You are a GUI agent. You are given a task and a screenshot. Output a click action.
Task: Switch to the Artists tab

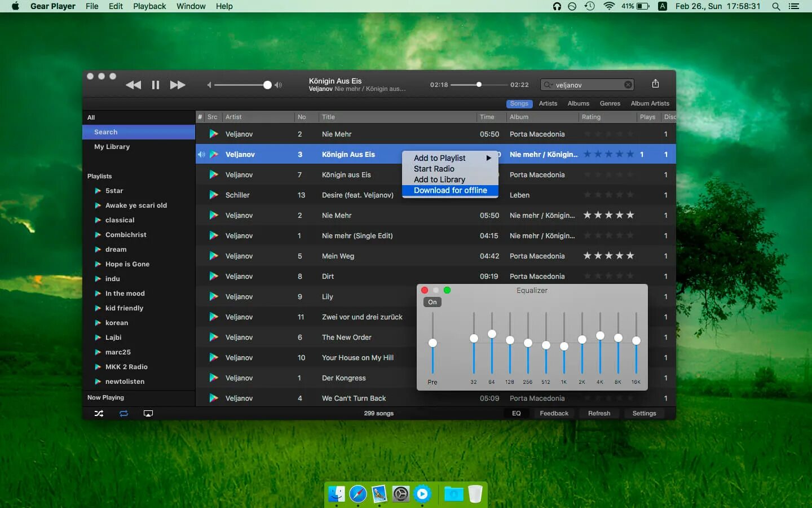(548, 103)
